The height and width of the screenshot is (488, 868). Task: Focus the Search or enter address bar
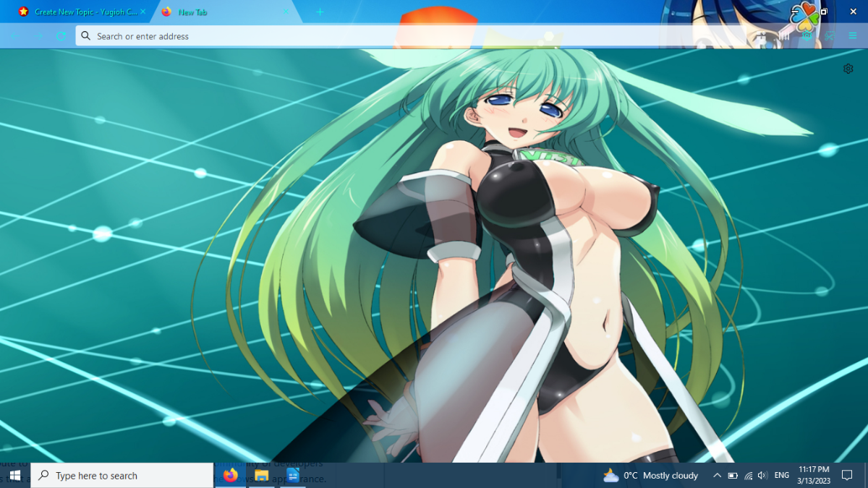pos(412,36)
